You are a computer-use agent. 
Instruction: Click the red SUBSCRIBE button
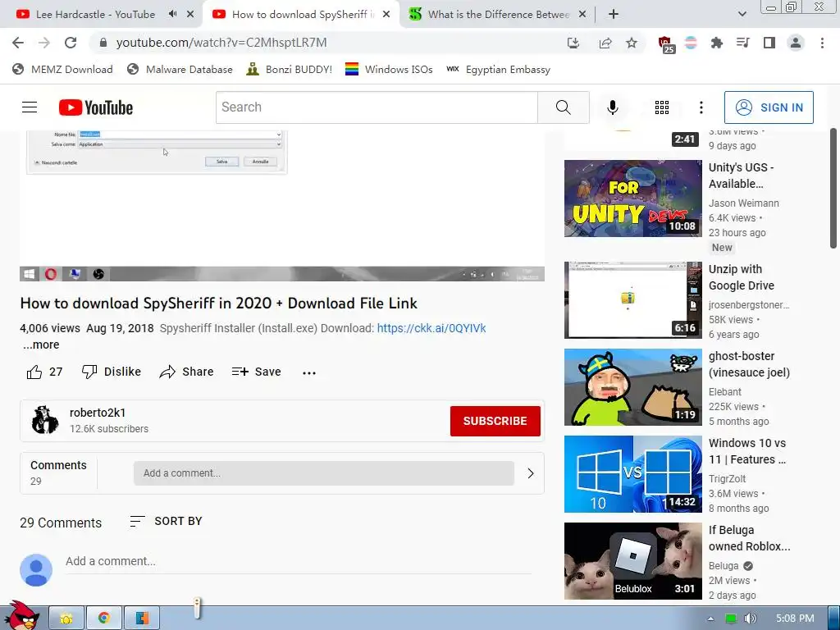pyautogui.click(x=495, y=421)
